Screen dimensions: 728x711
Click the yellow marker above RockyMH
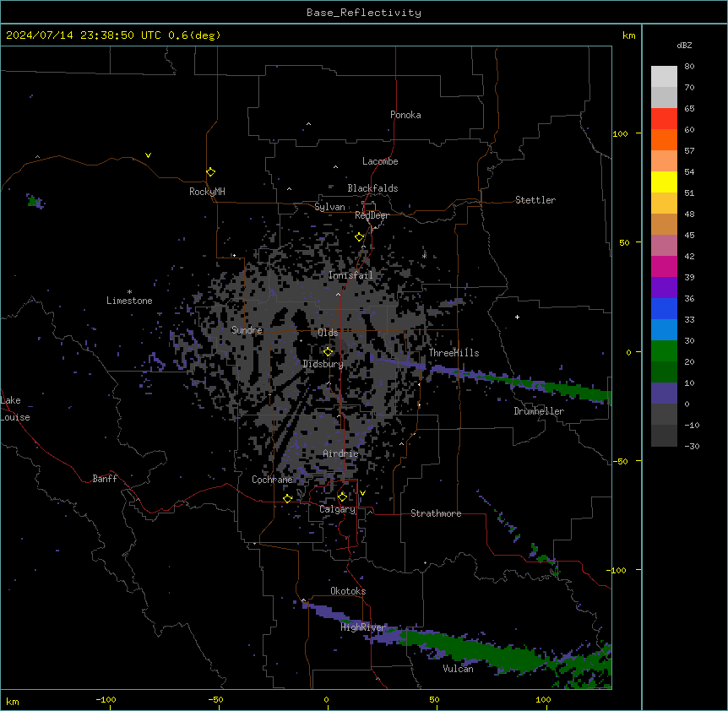pyautogui.click(x=211, y=172)
